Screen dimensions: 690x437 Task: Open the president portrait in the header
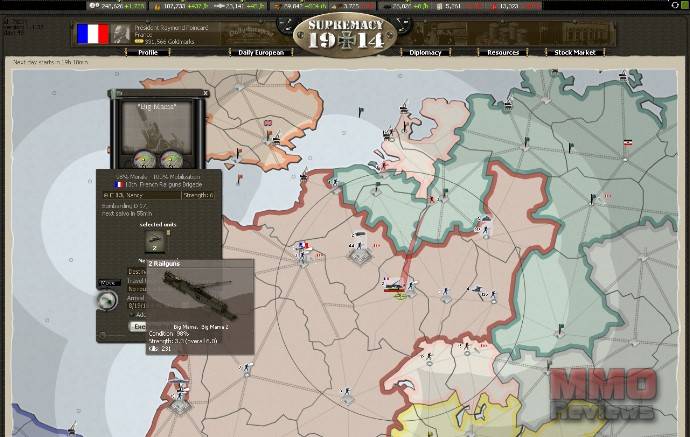pos(120,33)
